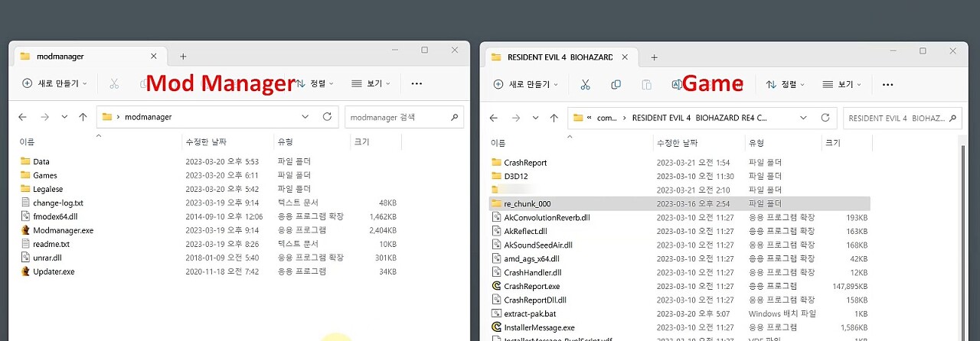Go forward in RESIDENT EVIL 4 window
The width and height of the screenshot is (980, 341).
click(x=515, y=118)
